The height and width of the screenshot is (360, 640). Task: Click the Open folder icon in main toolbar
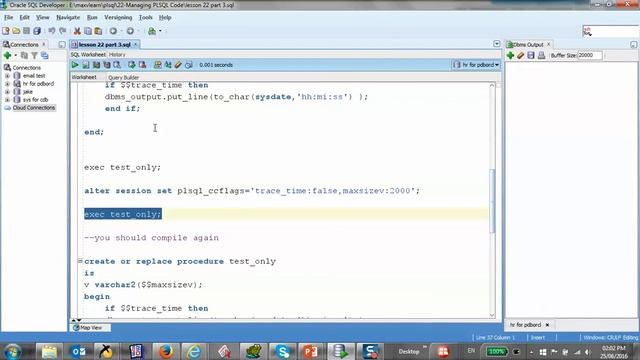click(16, 31)
